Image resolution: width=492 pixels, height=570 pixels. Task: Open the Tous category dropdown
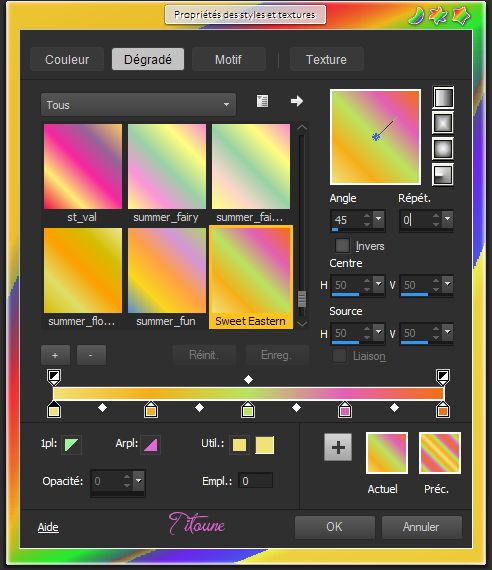[138, 105]
